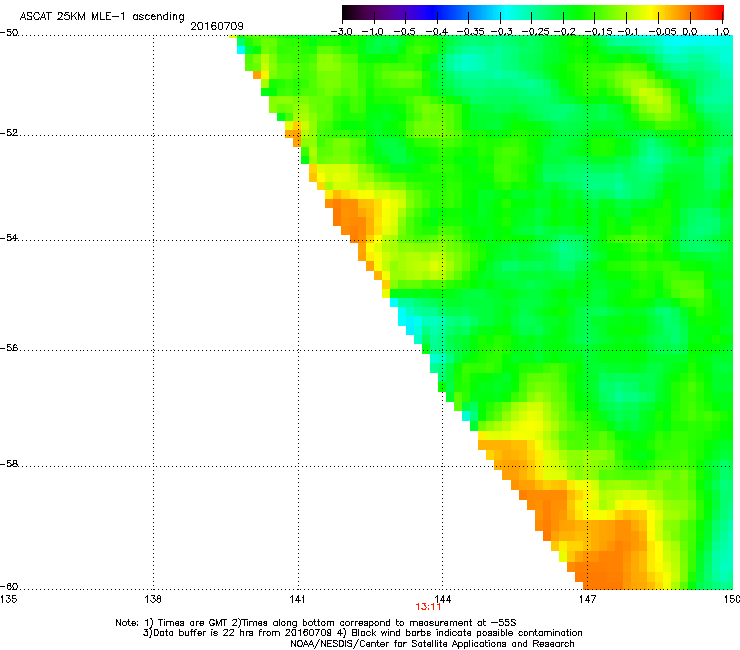Screen dimensions: 740x650
Task: Click the -0.25 color scale label
Action: coord(535,32)
